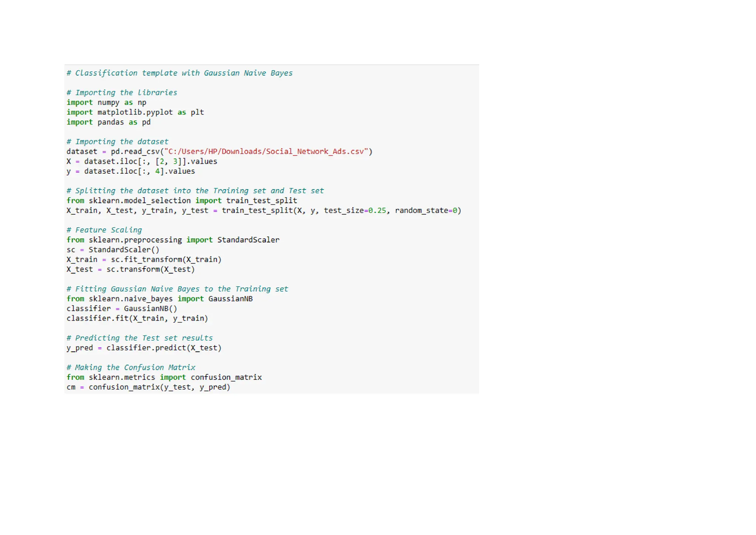Click the '# Feature Scaling' comment
The width and height of the screenshot is (756, 535).
[104, 230]
